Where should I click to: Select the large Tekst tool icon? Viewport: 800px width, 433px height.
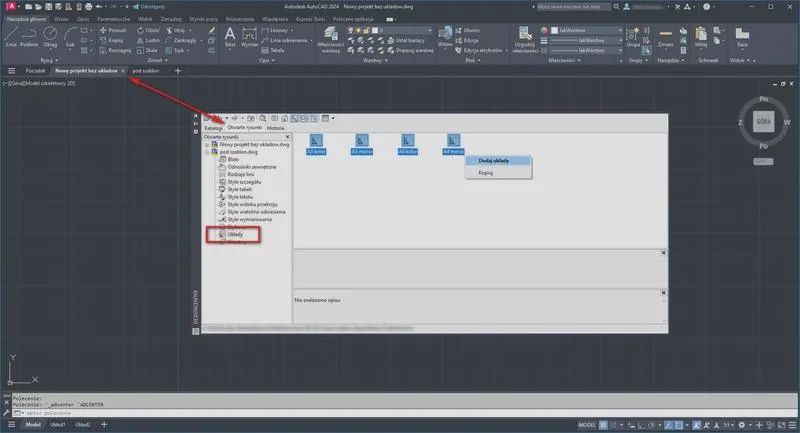[230, 37]
